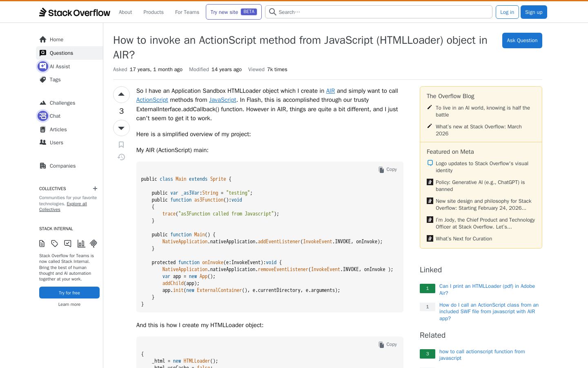Focus the Search input field
Image resolution: width=588 pixels, height=368 pixels.
379,12
